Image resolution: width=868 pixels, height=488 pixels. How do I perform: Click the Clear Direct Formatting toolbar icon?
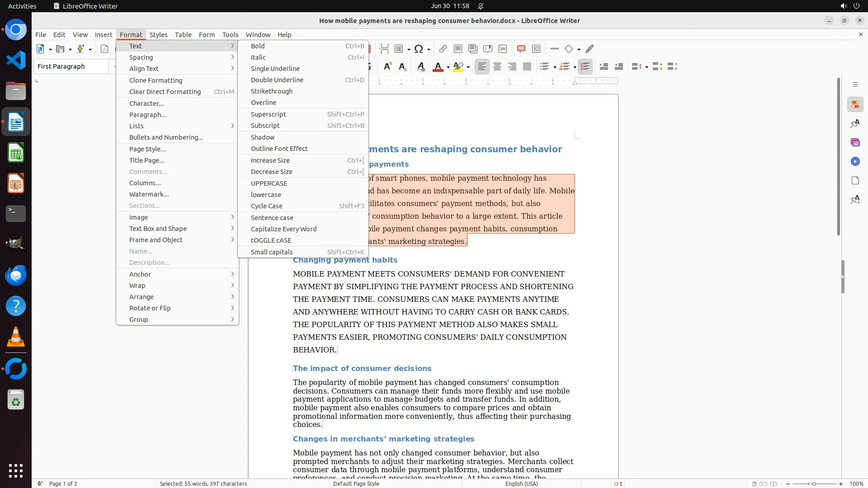(420, 67)
